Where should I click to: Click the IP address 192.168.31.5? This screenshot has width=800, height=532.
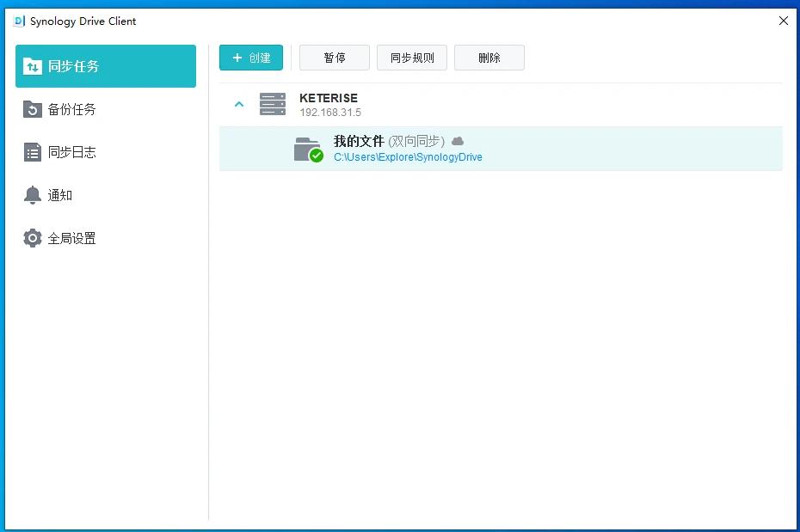[x=330, y=112]
